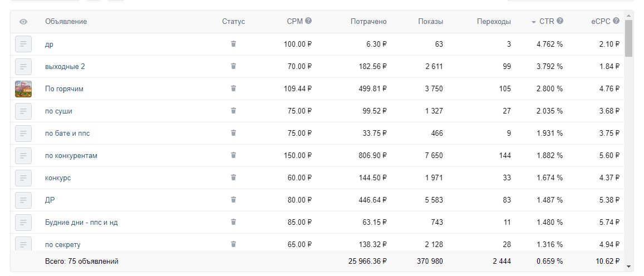Open the "По горячим" ad link
The image size is (644, 276).
click(64, 88)
